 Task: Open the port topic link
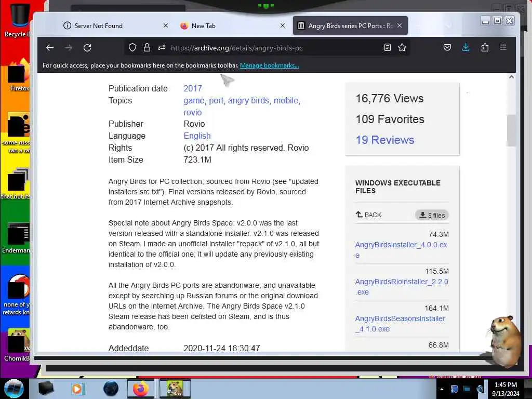tap(216, 100)
